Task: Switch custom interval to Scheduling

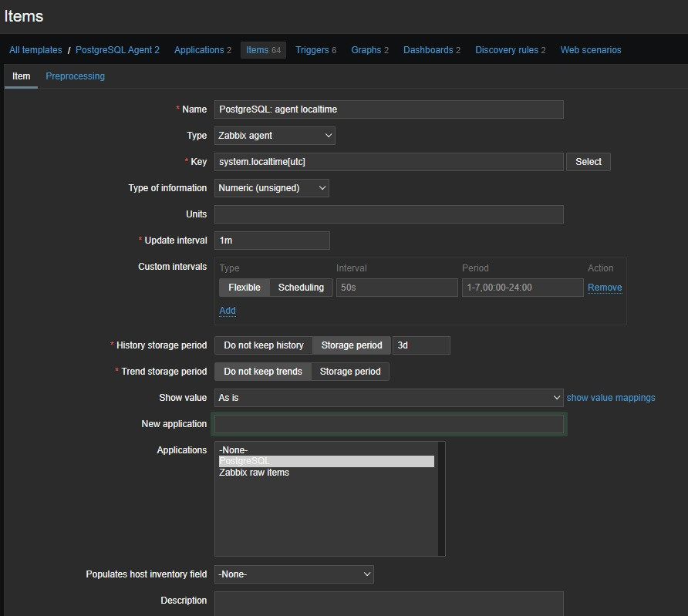Action: pos(301,288)
